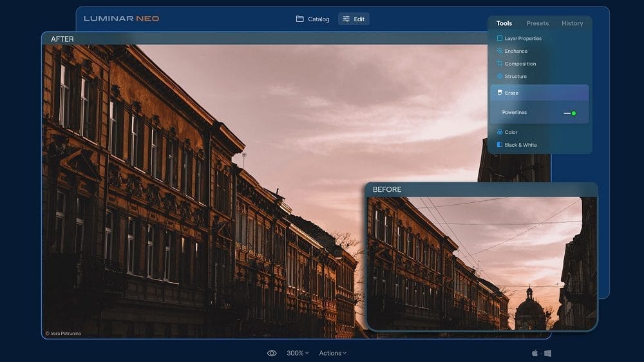The width and height of the screenshot is (644, 362).
Task: Switch to the Presets tab
Action: [x=538, y=23]
